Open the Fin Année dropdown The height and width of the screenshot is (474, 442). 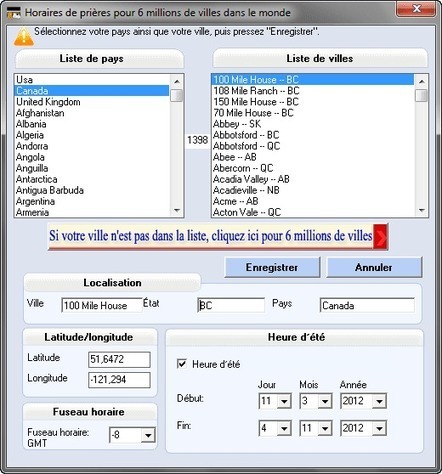pos(379,428)
